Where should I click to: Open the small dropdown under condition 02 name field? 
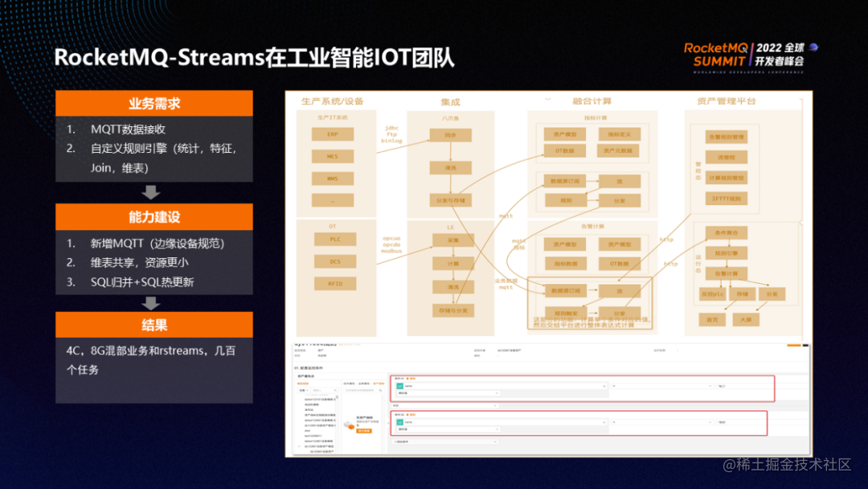[448, 429]
